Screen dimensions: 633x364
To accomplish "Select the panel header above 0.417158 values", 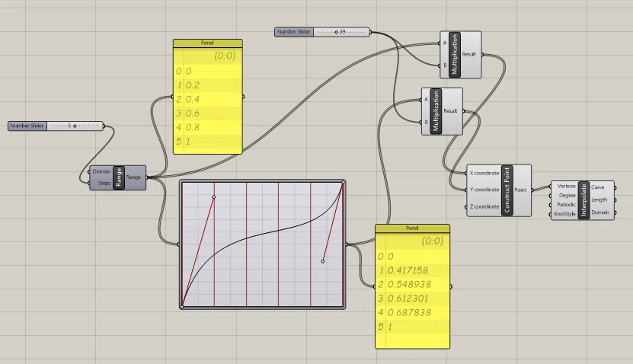I will point(412,228).
